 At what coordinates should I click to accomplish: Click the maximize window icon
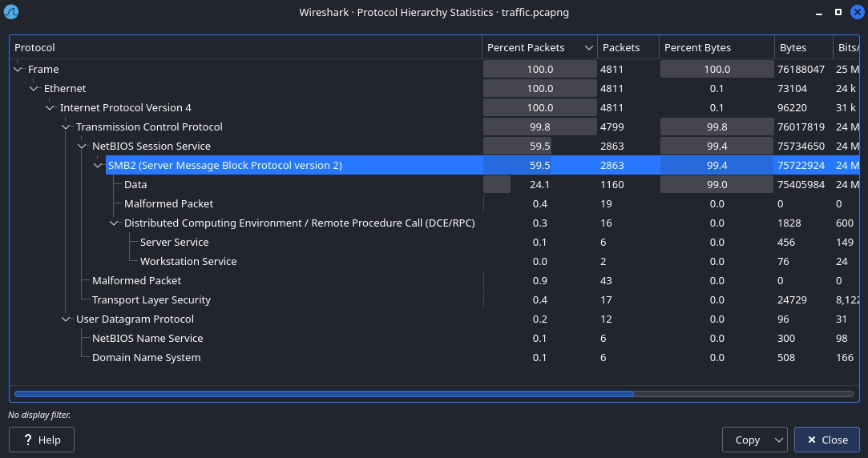click(838, 13)
